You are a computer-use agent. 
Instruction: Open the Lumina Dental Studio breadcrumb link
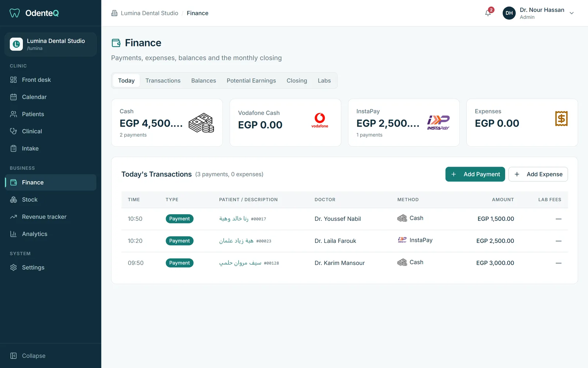(150, 13)
